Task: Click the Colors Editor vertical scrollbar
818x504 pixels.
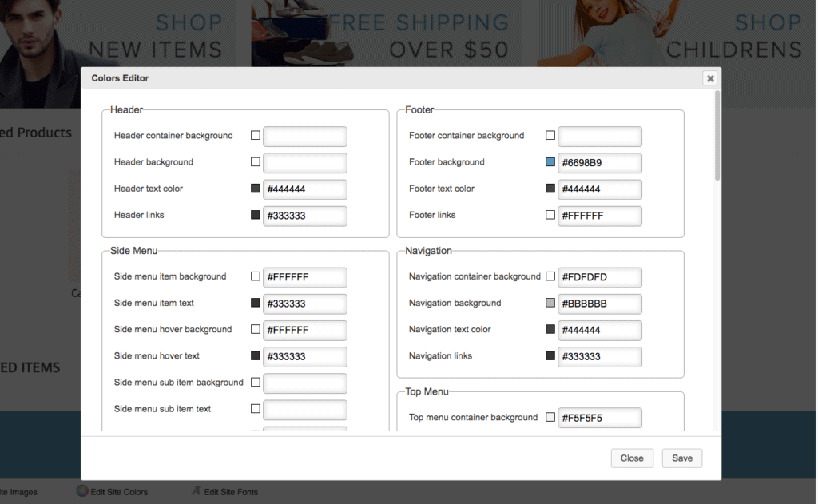Action: pos(717,136)
